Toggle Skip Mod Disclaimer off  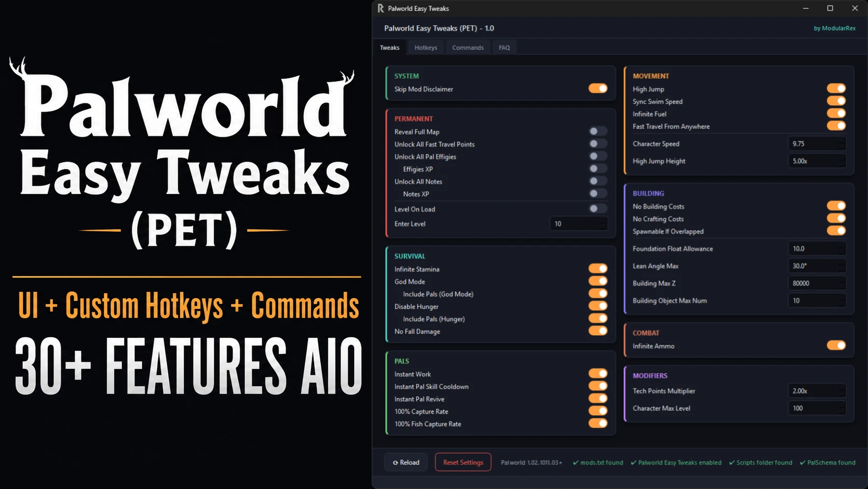point(598,89)
